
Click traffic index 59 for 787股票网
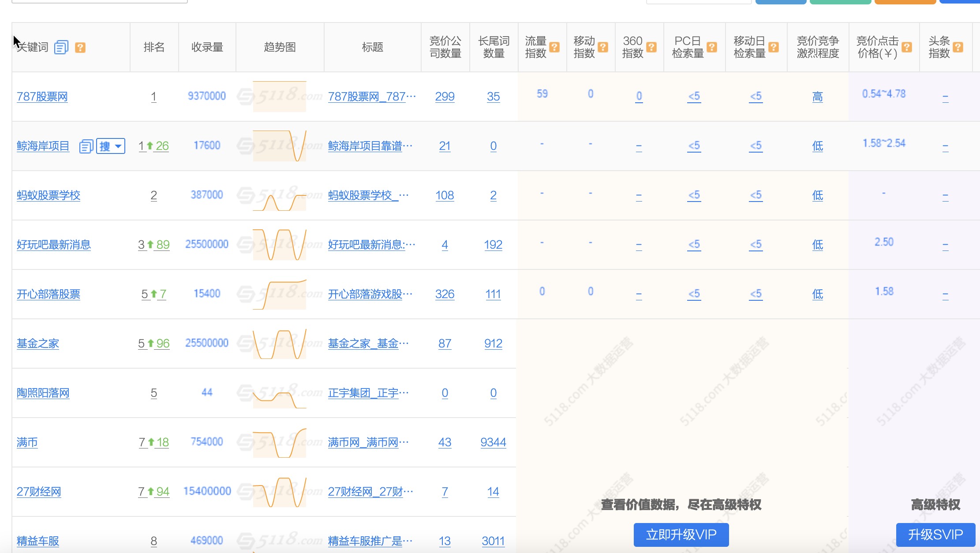(542, 94)
